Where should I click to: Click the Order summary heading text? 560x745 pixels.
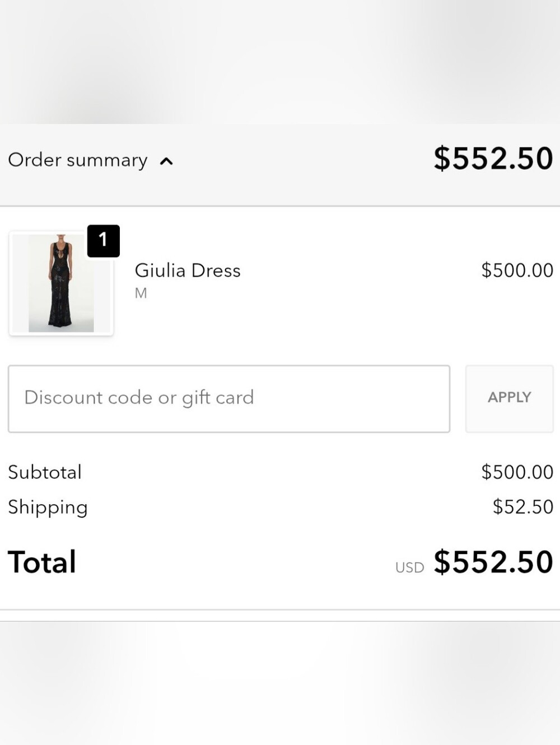[x=78, y=160]
